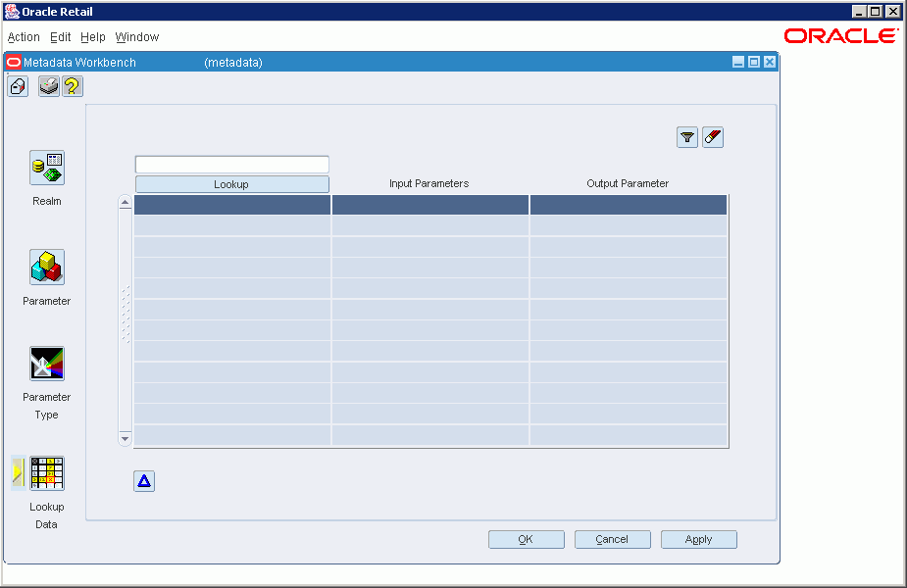
Task: Click the Lookup Data sidebar label
Action: click(46, 515)
